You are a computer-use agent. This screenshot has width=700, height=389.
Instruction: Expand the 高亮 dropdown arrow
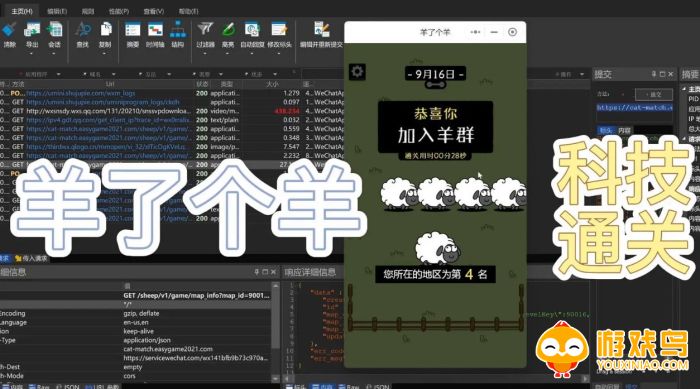[x=228, y=54]
